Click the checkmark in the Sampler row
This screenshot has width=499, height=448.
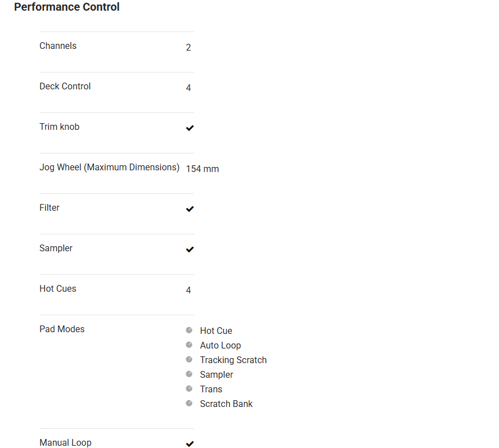click(190, 250)
